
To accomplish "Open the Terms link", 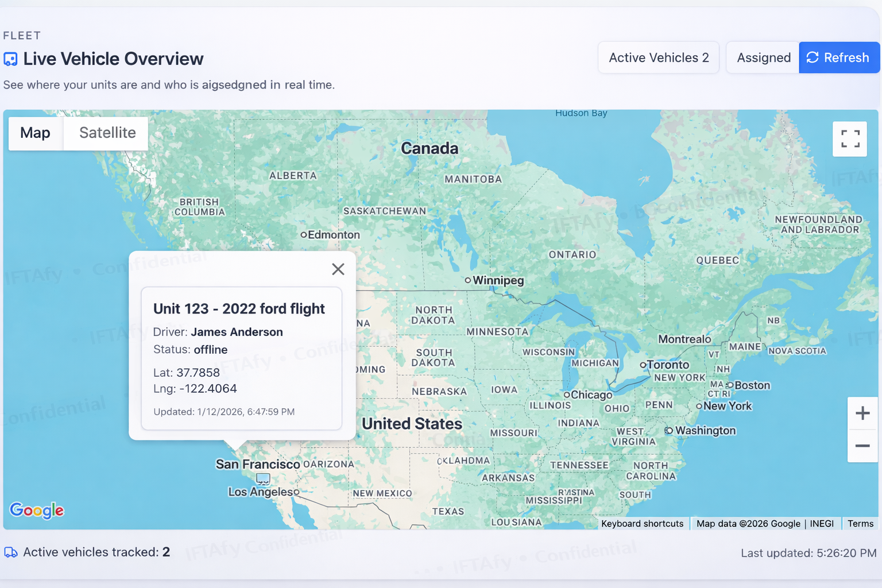I will 860,523.
